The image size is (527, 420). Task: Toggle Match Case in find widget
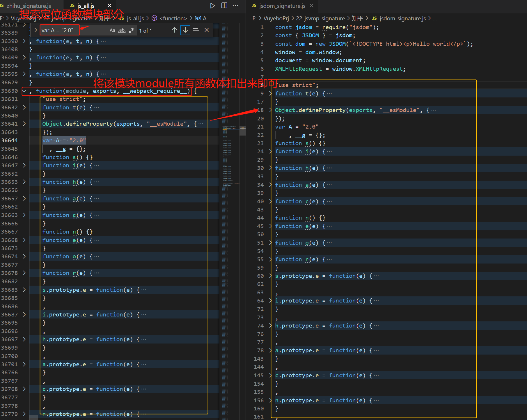(112, 30)
